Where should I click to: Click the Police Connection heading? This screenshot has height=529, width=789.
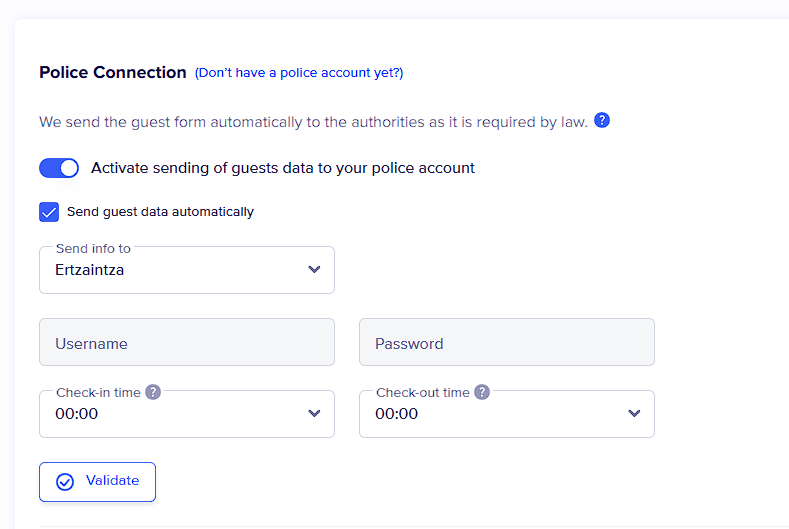click(113, 73)
